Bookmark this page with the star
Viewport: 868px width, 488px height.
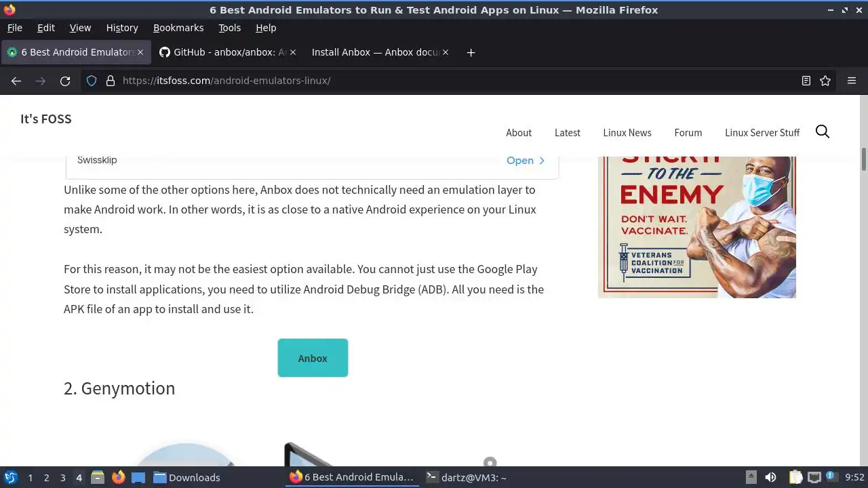click(x=825, y=81)
